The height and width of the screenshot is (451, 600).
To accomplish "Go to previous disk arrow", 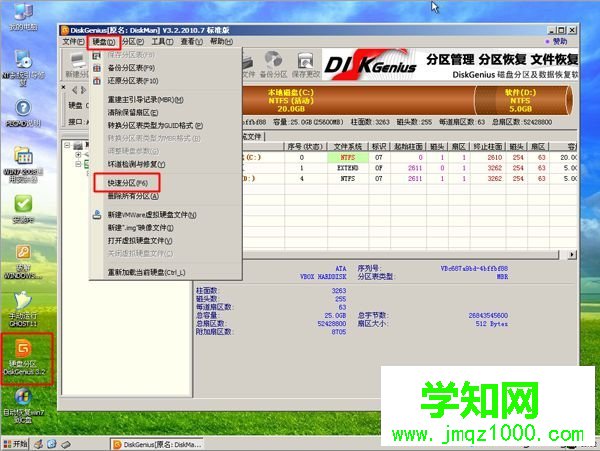I will [75, 90].
